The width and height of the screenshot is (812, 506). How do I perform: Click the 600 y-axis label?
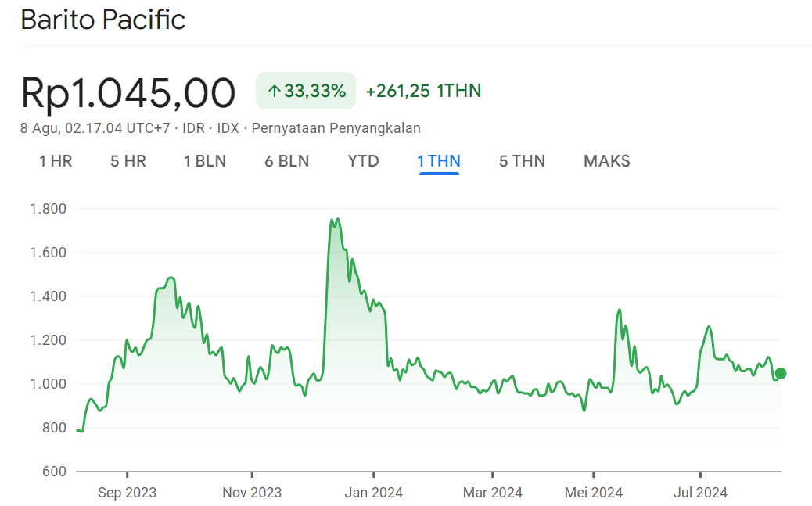click(x=55, y=472)
